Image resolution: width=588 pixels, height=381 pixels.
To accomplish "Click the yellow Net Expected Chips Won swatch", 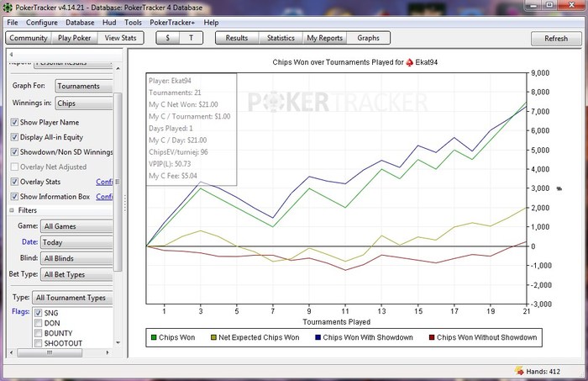I will pos(213,337).
